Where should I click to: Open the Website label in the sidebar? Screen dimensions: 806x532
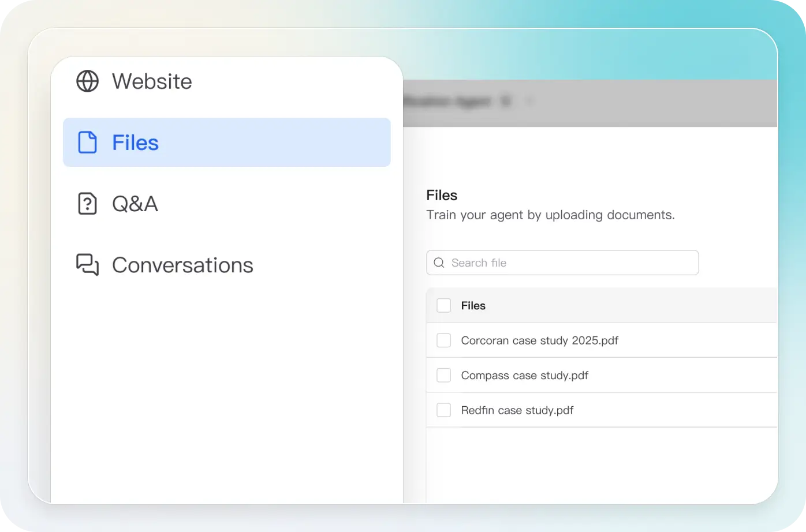(x=152, y=81)
